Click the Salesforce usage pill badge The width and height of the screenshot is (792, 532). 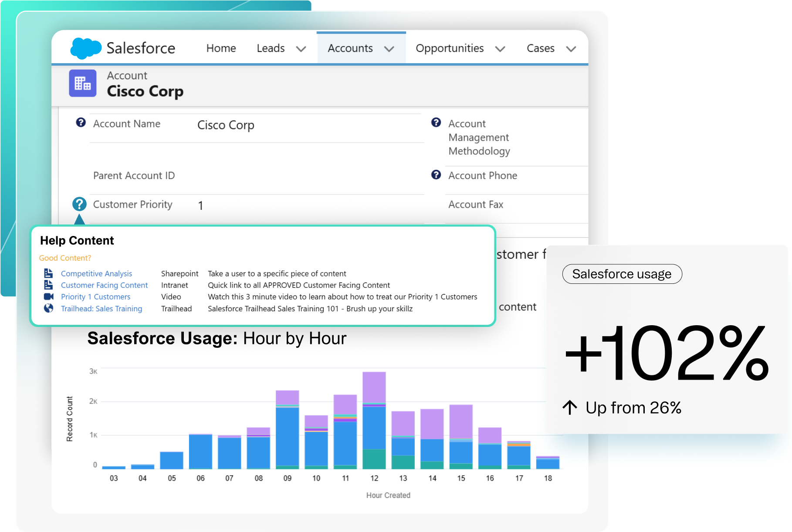(622, 274)
